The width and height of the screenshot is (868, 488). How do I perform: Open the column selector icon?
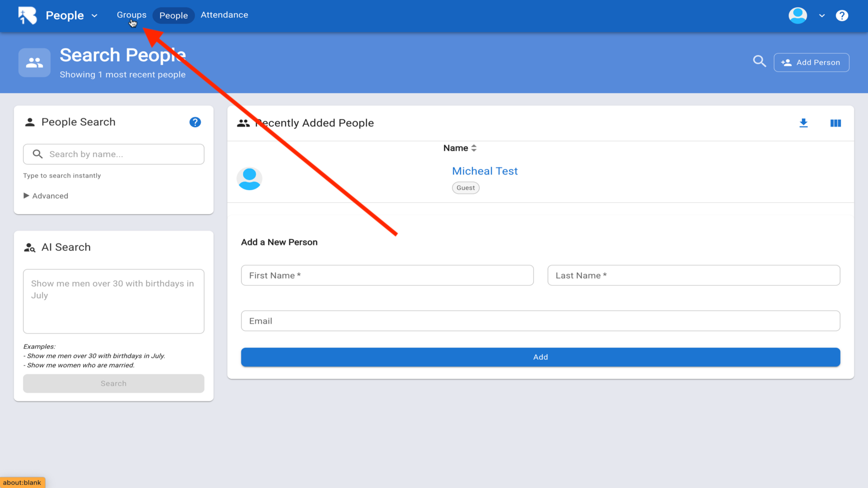pyautogui.click(x=835, y=123)
